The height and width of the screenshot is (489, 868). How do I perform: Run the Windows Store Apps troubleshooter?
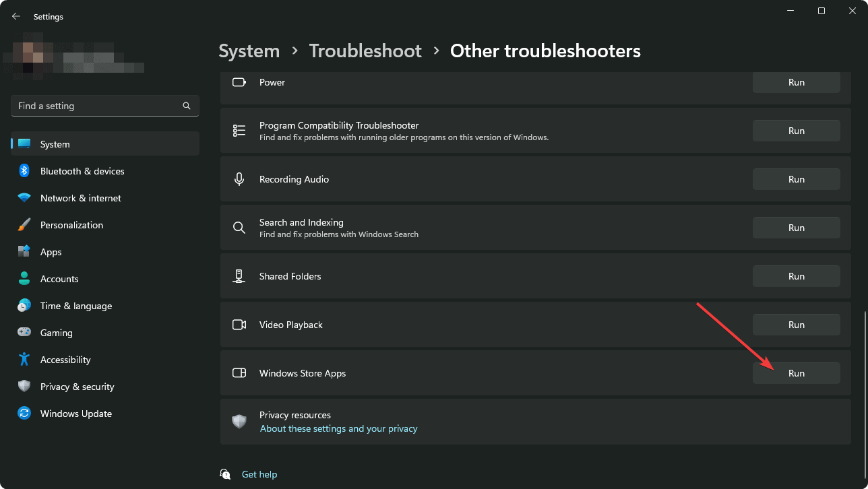click(x=796, y=372)
